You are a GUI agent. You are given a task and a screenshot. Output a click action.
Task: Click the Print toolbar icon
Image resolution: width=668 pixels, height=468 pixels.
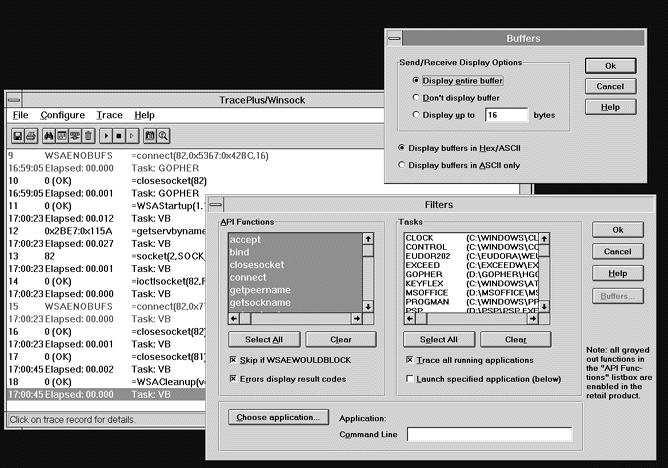(32, 135)
